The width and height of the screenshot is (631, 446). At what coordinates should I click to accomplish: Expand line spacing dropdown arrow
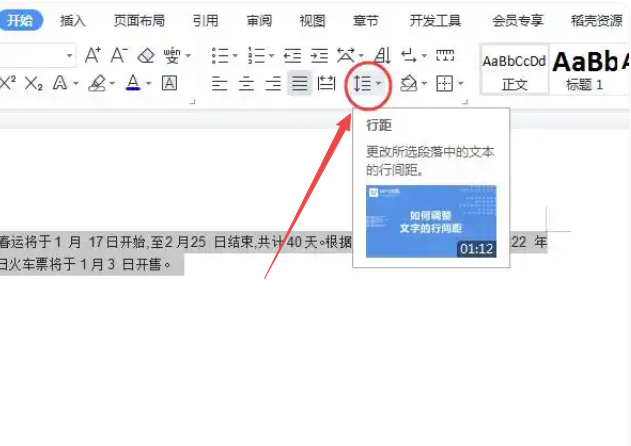point(378,84)
